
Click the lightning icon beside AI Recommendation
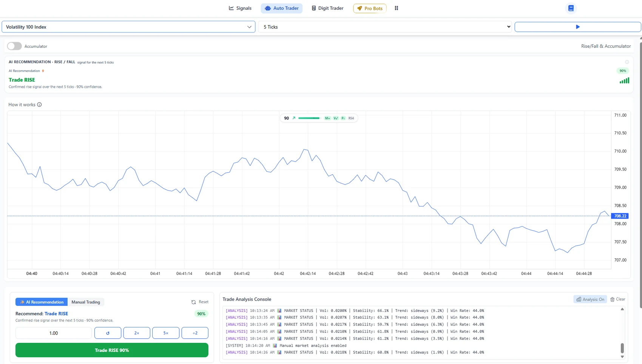pyautogui.click(x=43, y=71)
